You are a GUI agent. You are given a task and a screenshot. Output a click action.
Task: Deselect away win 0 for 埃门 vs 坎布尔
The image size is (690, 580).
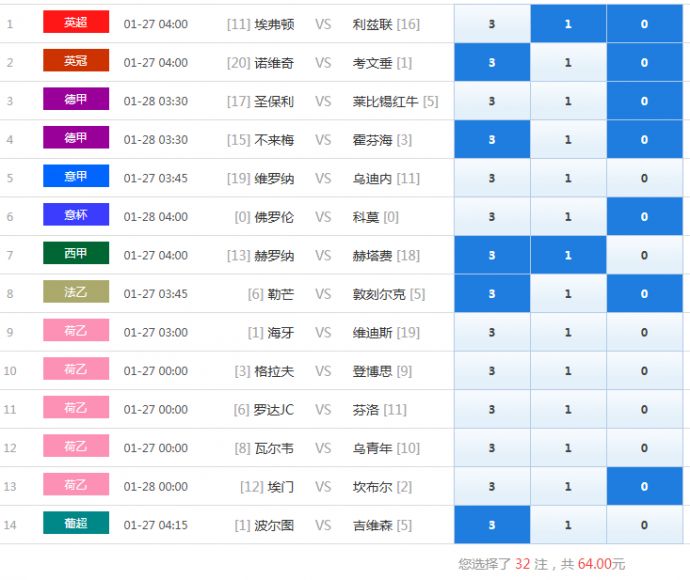tap(644, 487)
